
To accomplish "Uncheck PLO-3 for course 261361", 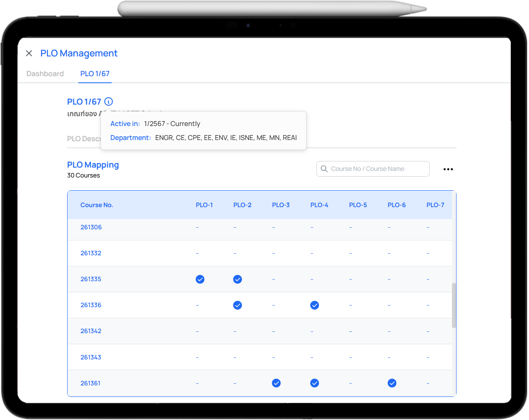I will click(x=276, y=383).
